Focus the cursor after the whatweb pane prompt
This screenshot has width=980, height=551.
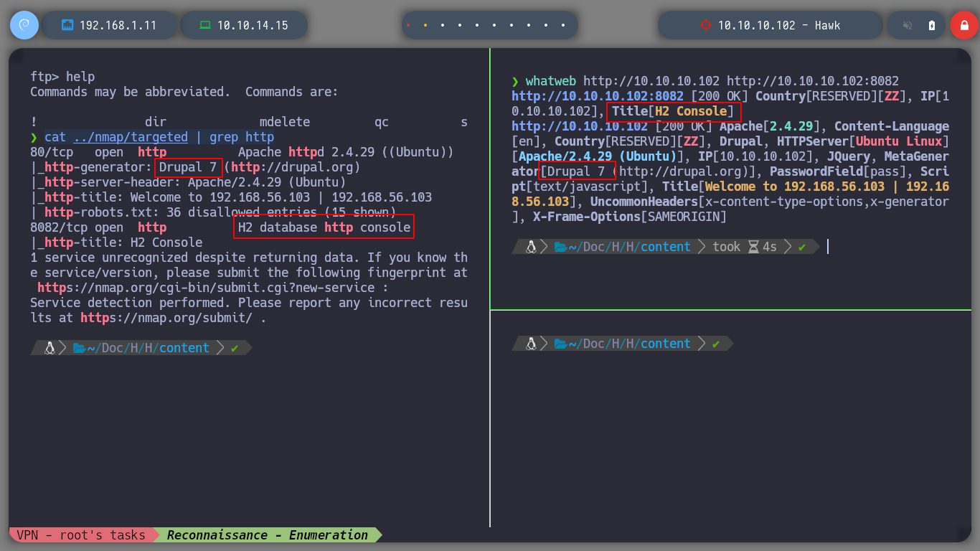tap(828, 246)
